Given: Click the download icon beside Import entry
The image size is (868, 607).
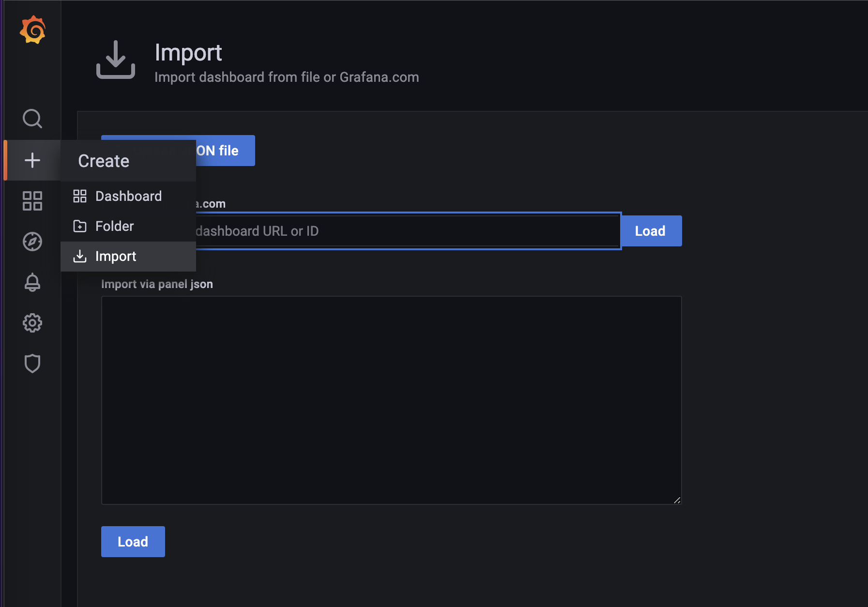Looking at the screenshot, I should coord(80,256).
